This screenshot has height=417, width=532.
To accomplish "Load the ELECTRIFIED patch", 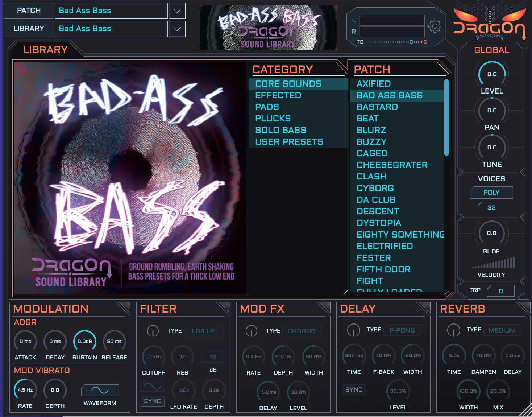I will (x=397, y=246).
